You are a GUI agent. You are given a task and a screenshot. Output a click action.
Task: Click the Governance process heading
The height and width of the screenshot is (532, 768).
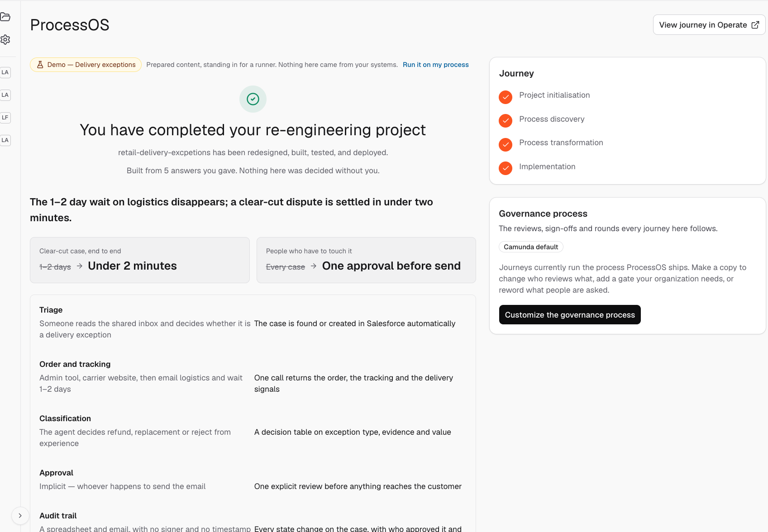tap(543, 214)
